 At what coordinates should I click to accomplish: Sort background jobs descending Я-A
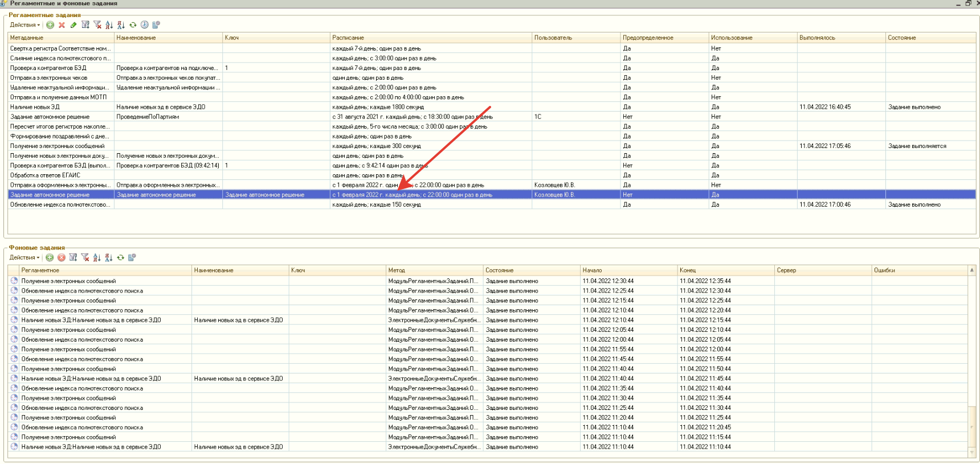click(x=109, y=258)
